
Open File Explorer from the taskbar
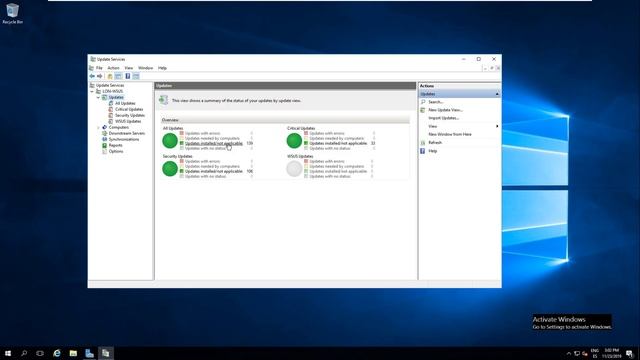click(x=73, y=353)
